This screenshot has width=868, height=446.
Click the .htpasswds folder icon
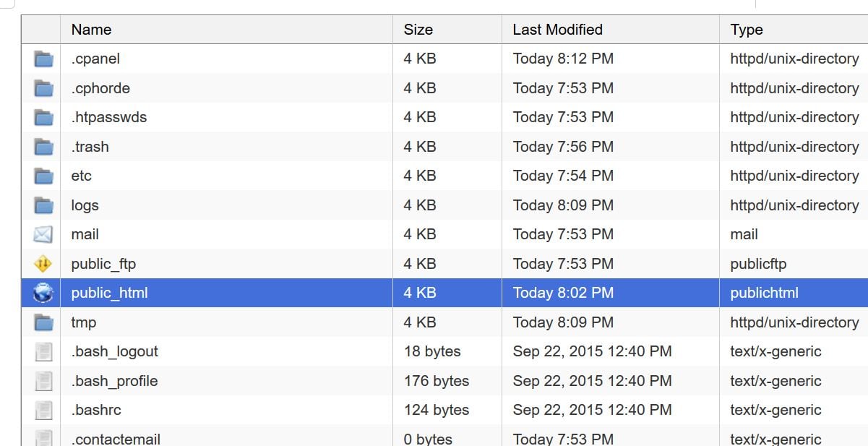42,117
